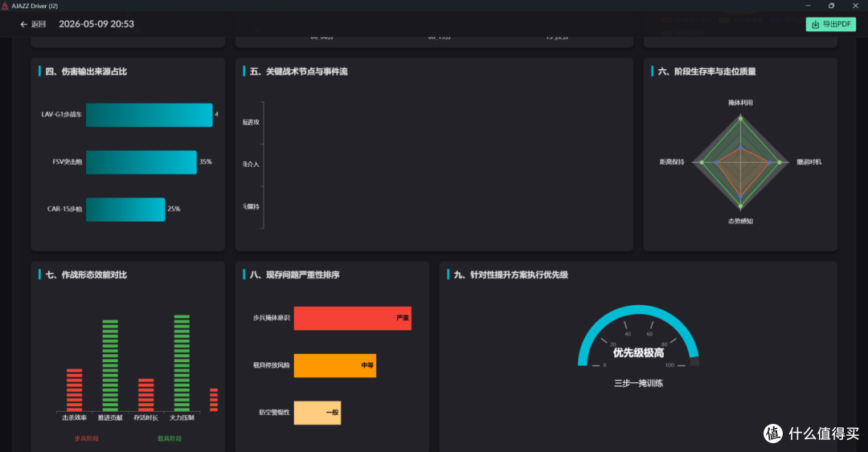868x452 pixels.
Task: Click the 步兵掩体意识 row label
Action: (x=272, y=318)
